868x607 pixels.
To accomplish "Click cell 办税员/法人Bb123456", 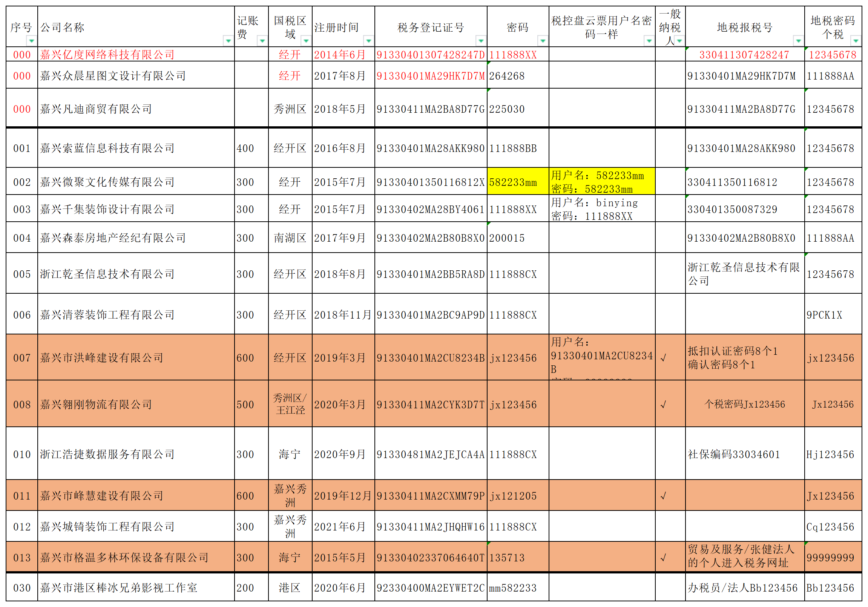I will pyautogui.click(x=742, y=588).
